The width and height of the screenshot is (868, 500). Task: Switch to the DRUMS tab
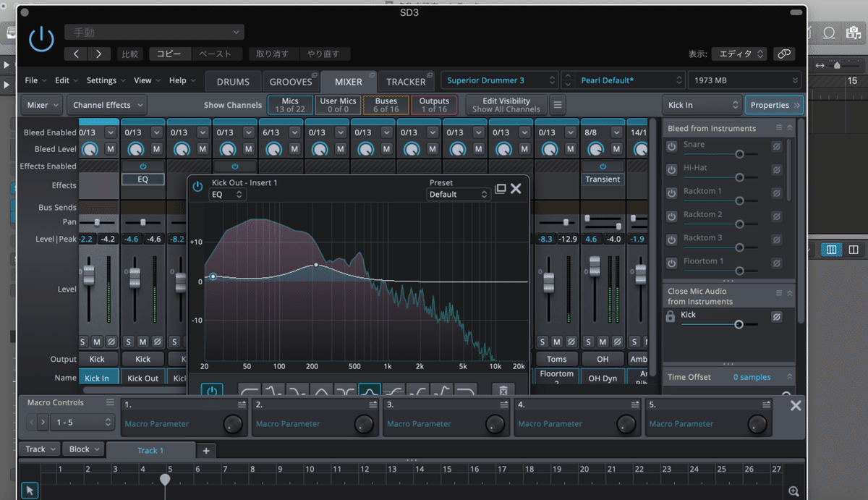click(233, 82)
